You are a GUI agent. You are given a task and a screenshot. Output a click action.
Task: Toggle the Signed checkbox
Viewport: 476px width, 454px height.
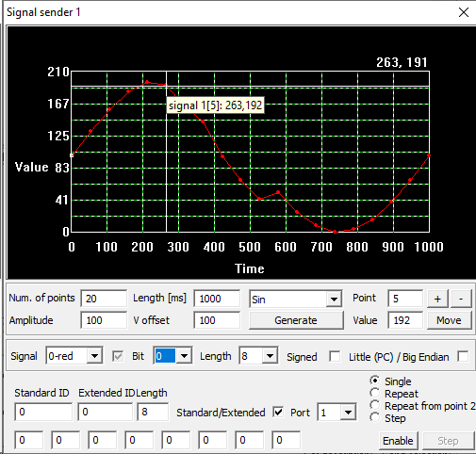coord(335,357)
